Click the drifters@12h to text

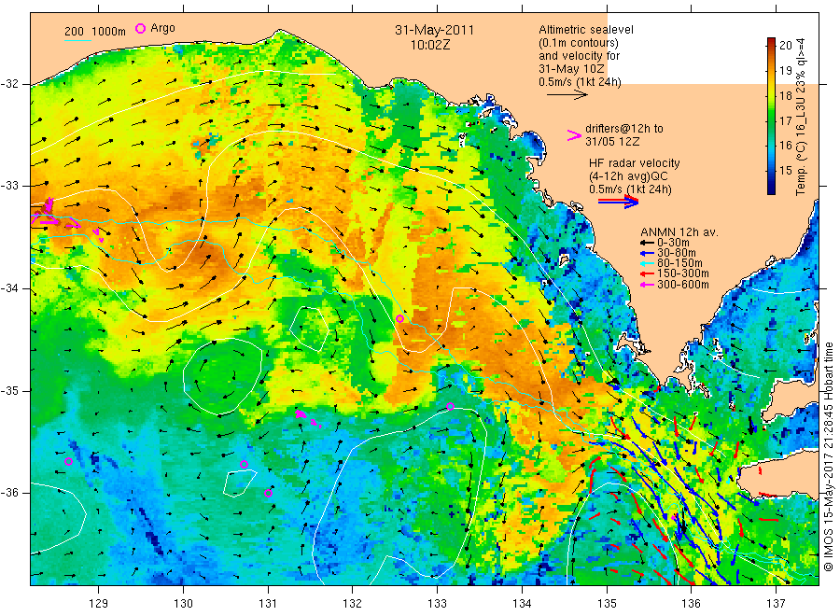point(624,129)
